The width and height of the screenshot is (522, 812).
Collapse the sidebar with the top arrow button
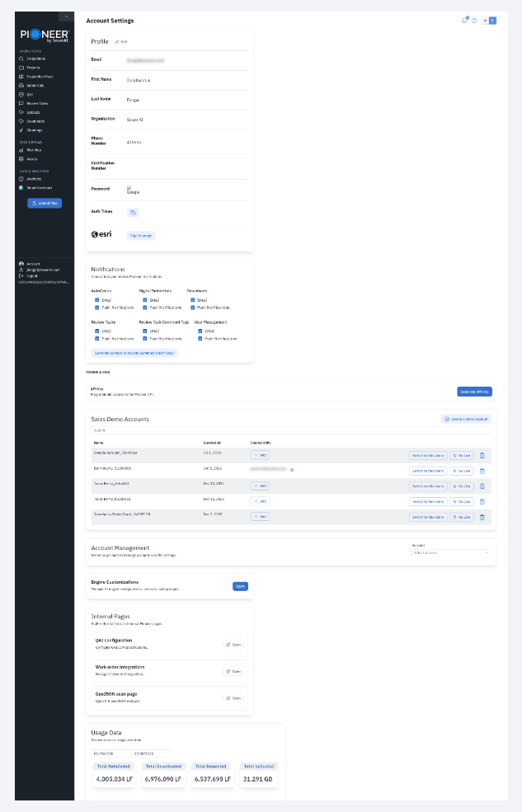pyautogui.click(x=66, y=16)
